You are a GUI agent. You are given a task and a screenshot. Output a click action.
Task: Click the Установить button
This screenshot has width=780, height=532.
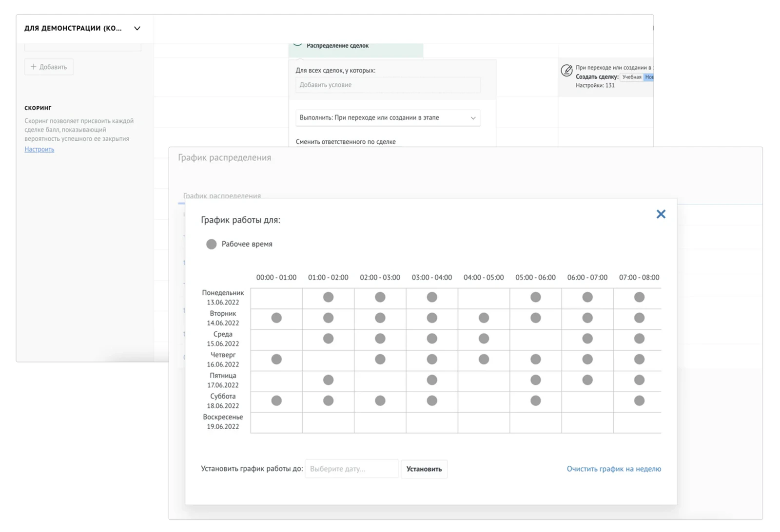pyautogui.click(x=424, y=469)
